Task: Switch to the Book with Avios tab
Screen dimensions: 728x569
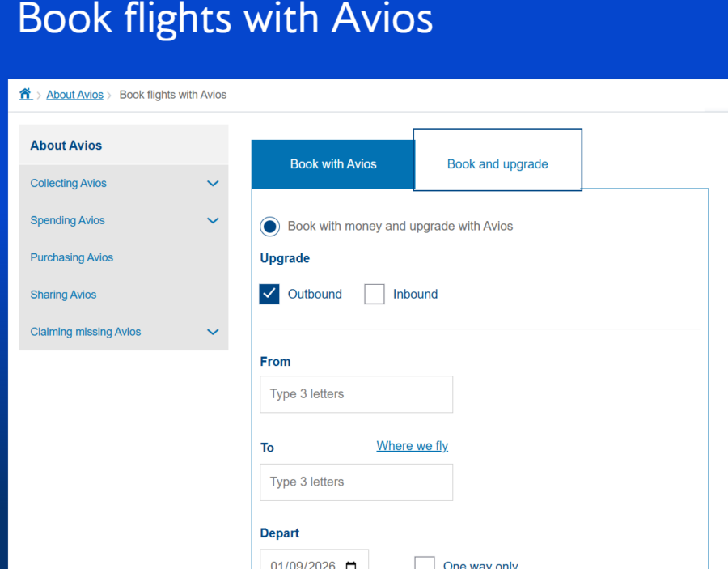Action: click(x=332, y=163)
